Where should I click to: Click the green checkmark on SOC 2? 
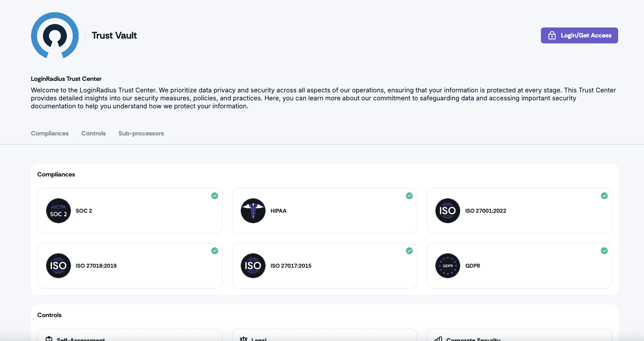[215, 196]
